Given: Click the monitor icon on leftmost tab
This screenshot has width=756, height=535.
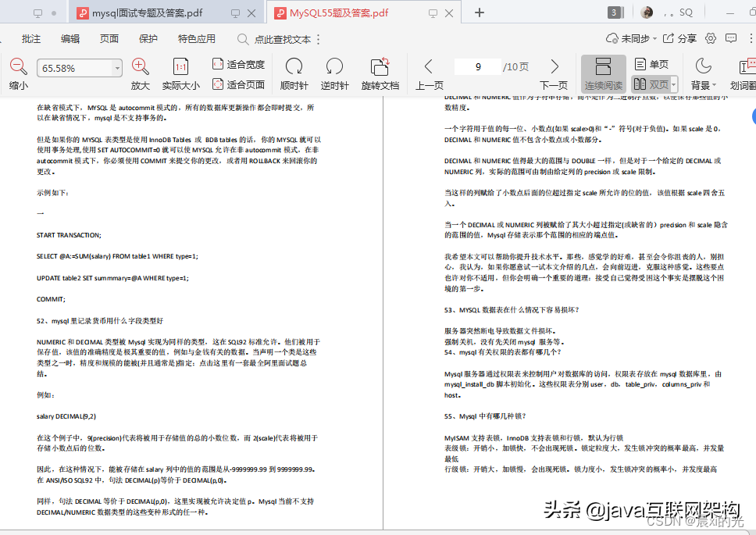Looking at the screenshot, I should [37, 13].
